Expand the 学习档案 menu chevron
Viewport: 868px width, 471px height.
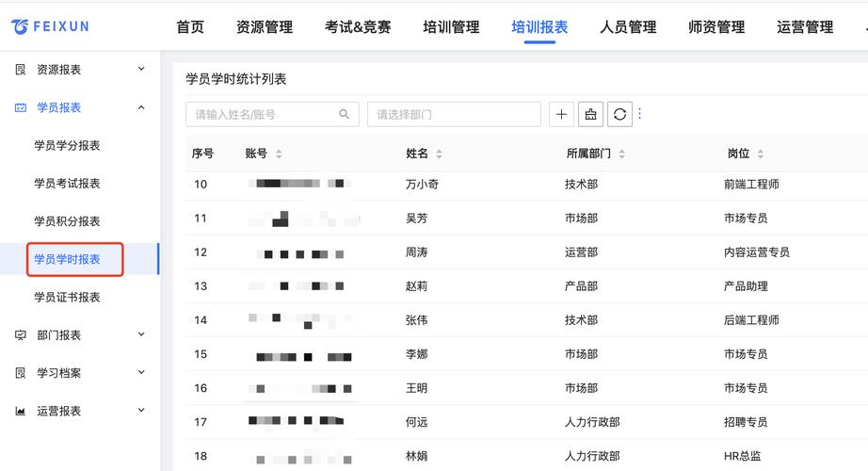[141, 372]
